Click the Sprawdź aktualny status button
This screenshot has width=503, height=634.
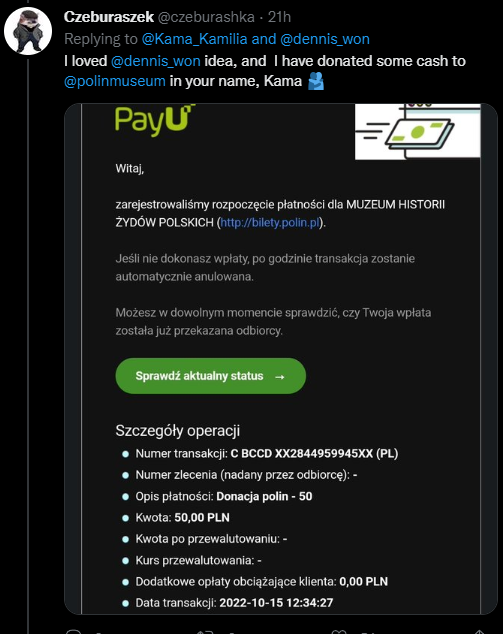pyautogui.click(x=211, y=376)
